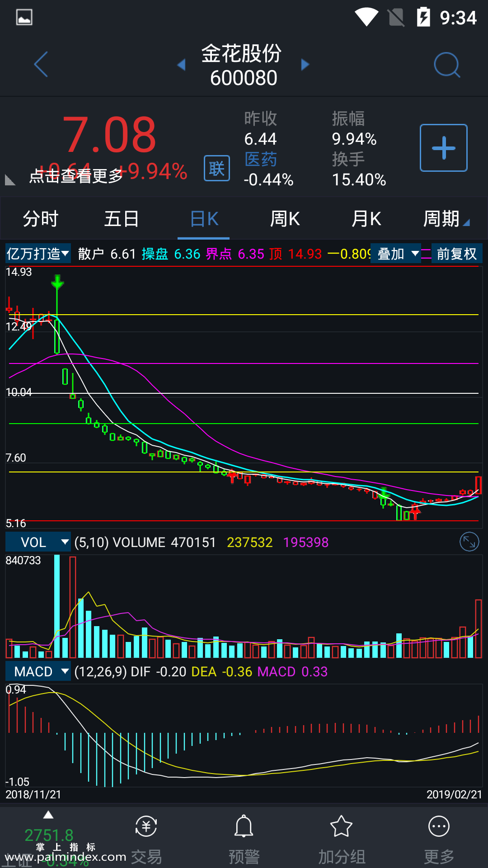Toggle the 前复权 price adjustment setting

(x=457, y=254)
